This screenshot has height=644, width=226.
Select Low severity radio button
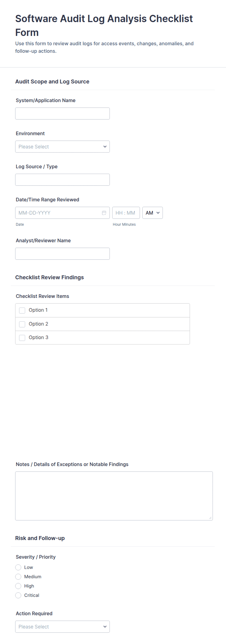pos(18,567)
